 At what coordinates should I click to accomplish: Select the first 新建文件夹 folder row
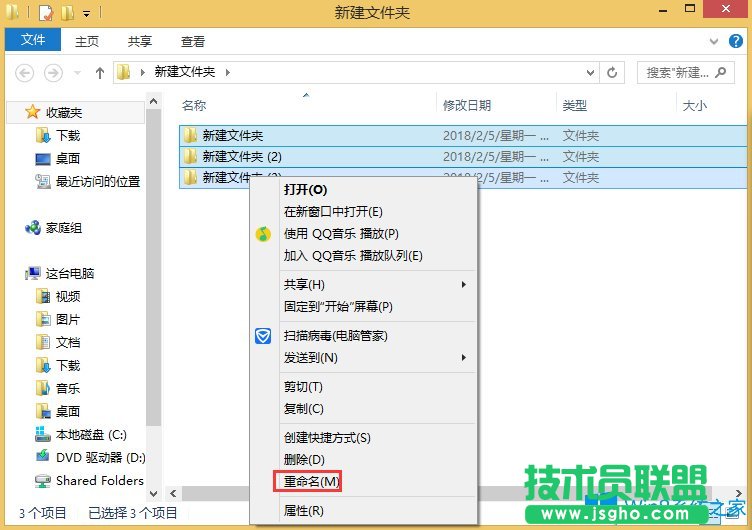click(463, 136)
